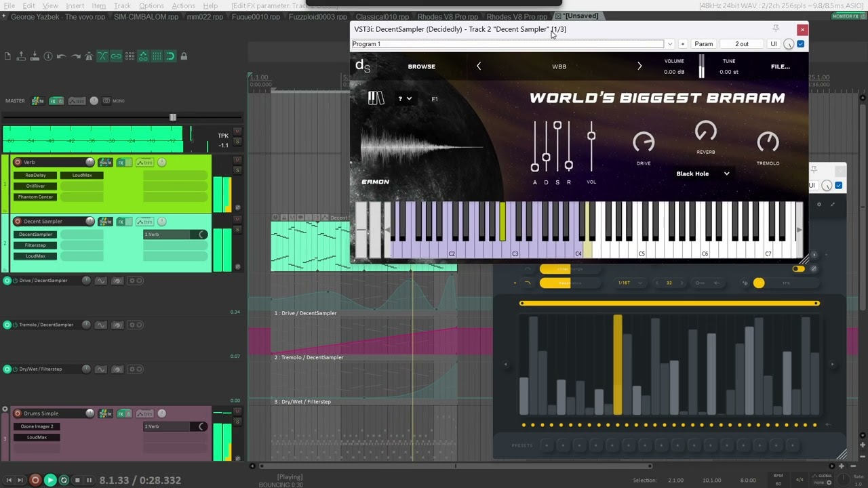Image resolution: width=868 pixels, height=488 pixels.
Task: Toggle the snap magnet icon
Action: tap(170, 56)
